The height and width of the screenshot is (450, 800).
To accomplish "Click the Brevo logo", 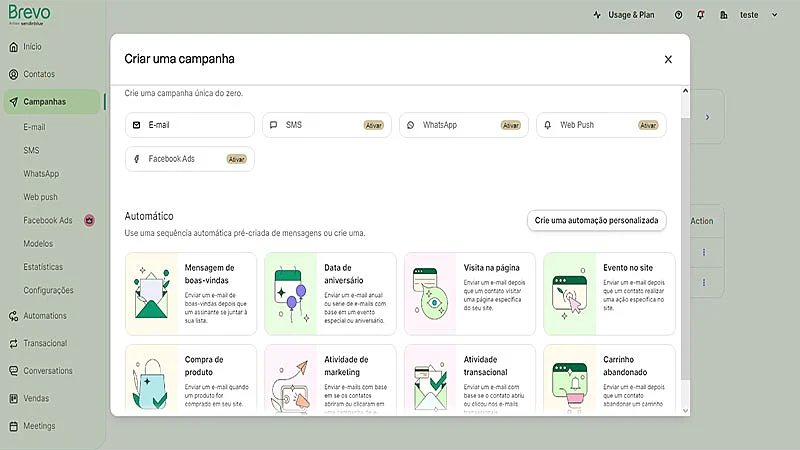I will coord(28,15).
